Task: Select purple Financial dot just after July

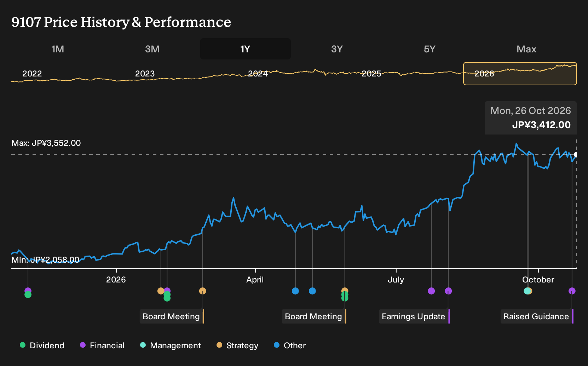Action: point(431,291)
